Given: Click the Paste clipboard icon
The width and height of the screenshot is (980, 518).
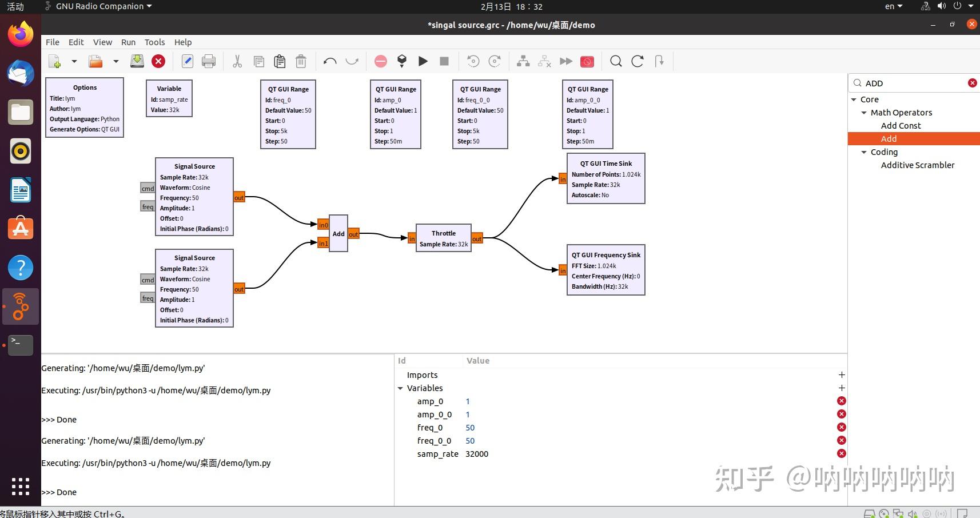Looking at the screenshot, I should tap(280, 61).
